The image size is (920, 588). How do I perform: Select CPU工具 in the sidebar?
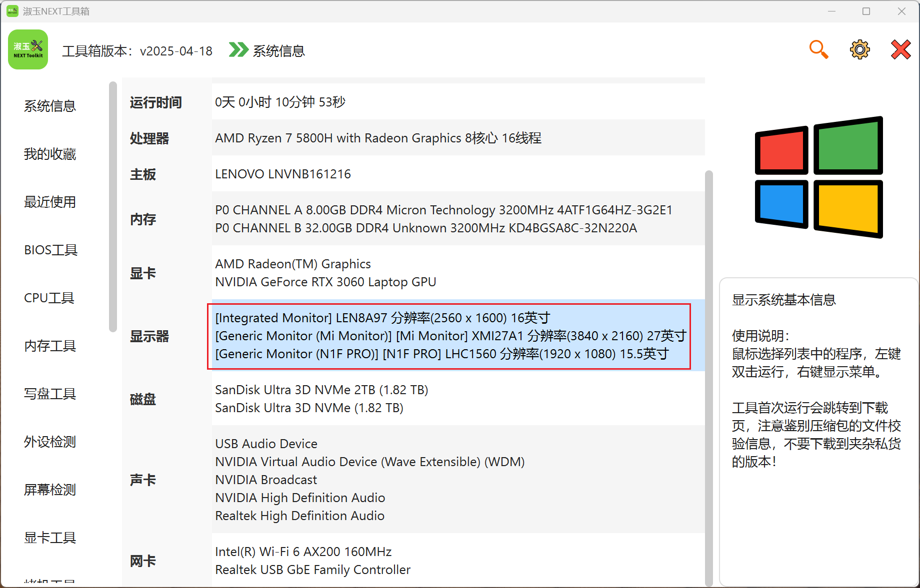49,298
